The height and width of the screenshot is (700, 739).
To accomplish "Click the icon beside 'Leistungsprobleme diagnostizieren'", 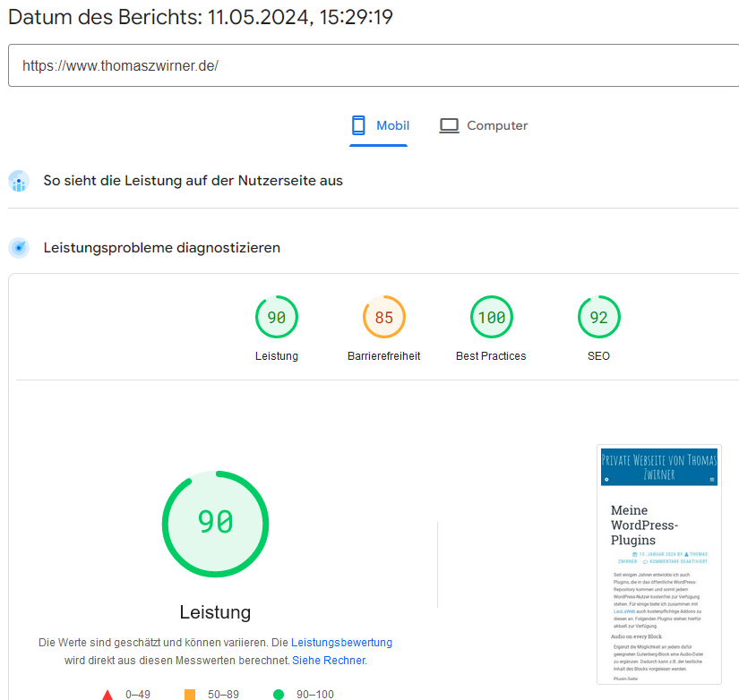I will [19, 248].
